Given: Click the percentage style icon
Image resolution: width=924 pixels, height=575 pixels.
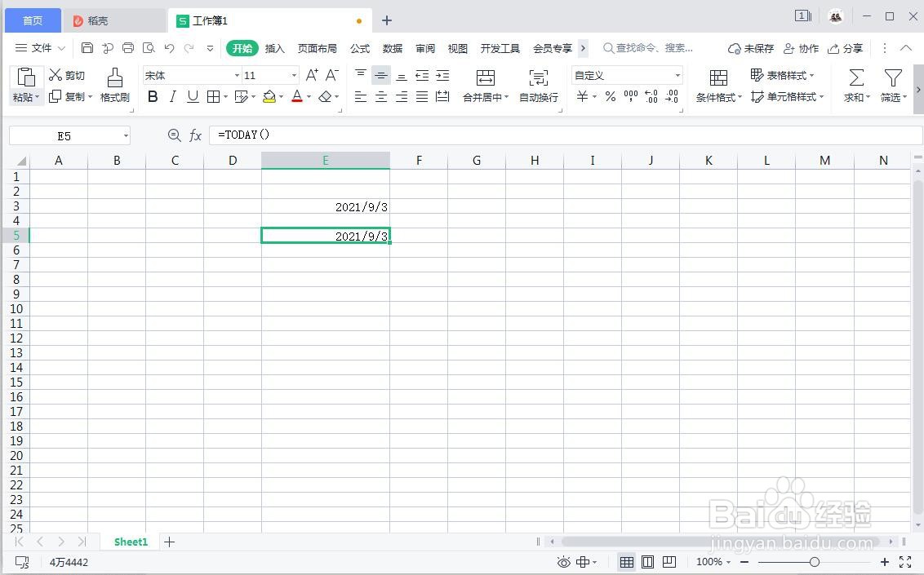Looking at the screenshot, I should (609, 96).
